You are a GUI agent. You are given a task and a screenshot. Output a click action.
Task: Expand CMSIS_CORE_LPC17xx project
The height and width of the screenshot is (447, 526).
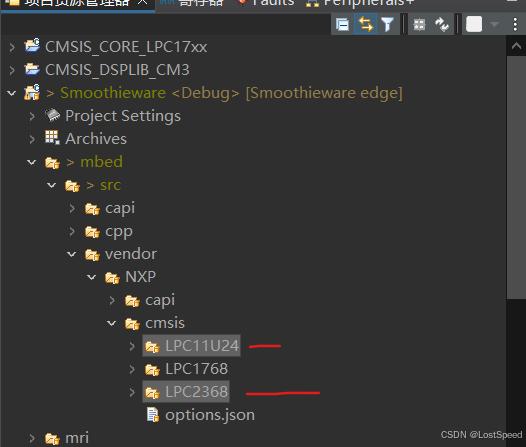tap(12, 47)
